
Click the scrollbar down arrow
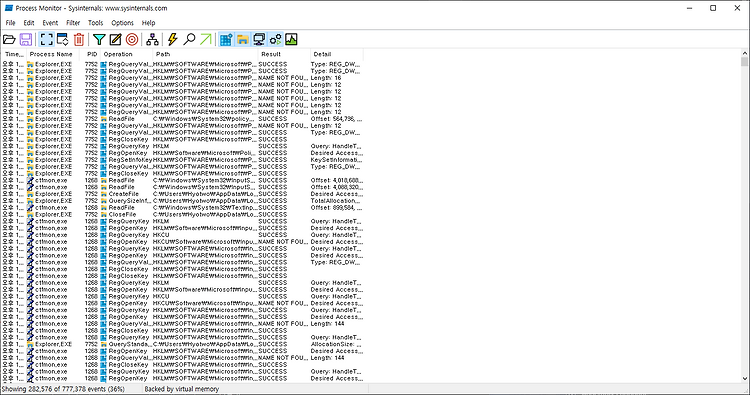(745, 378)
